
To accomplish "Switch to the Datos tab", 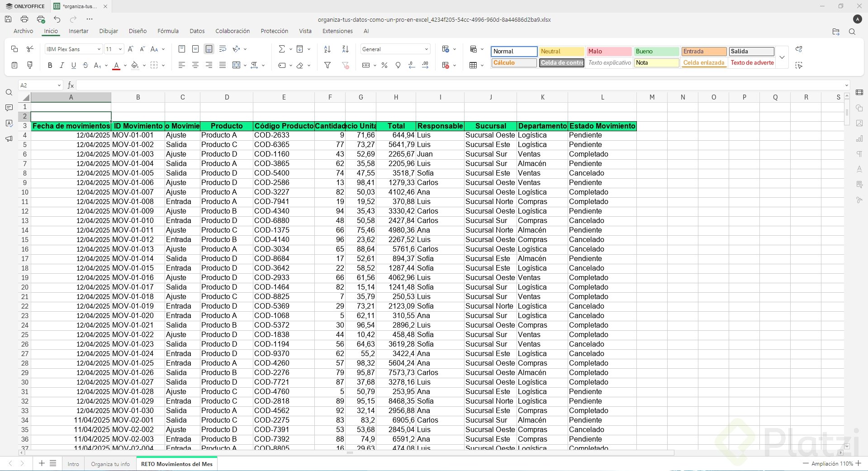I will (x=197, y=31).
